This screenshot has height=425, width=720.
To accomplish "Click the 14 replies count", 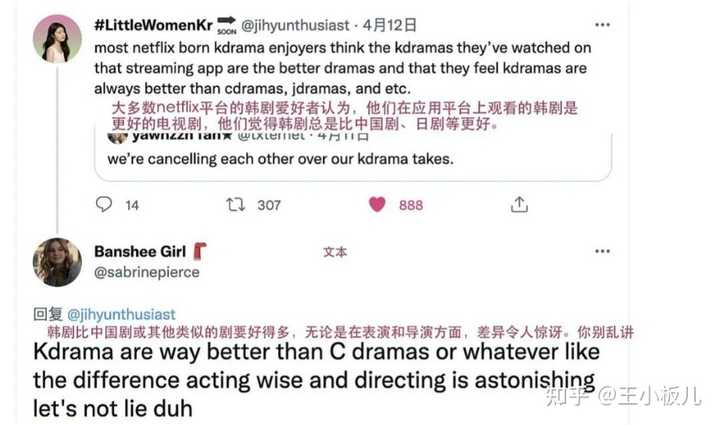I will point(132,205).
